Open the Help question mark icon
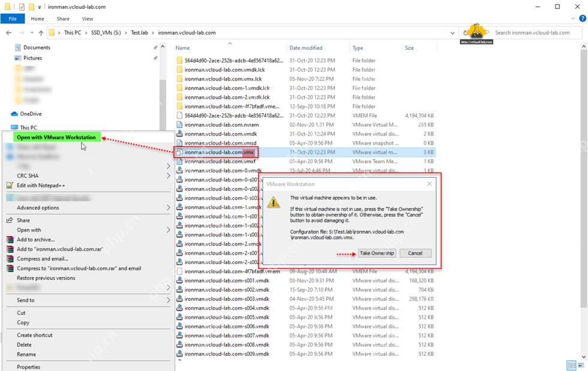This screenshot has height=371, width=588. coord(583,19)
